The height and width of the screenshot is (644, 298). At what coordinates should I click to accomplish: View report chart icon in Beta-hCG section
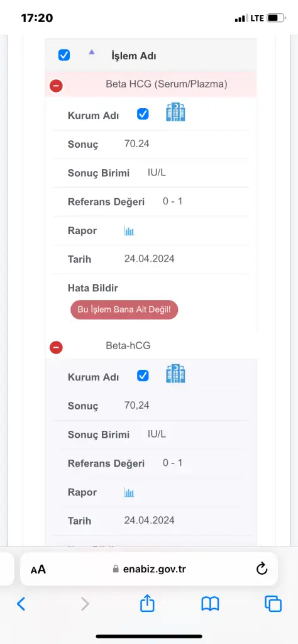pyautogui.click(x=130, y=492)
